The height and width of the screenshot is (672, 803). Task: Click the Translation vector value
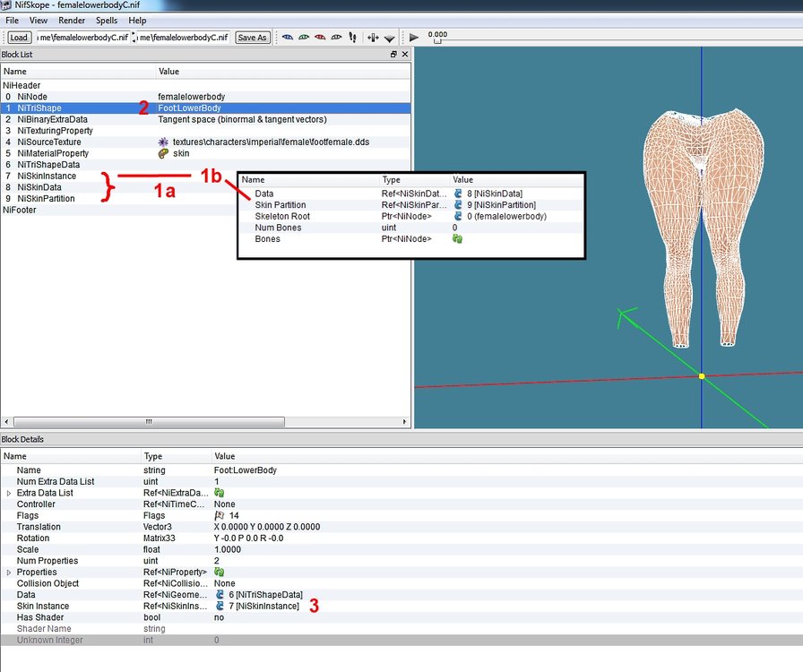(267, 527)
